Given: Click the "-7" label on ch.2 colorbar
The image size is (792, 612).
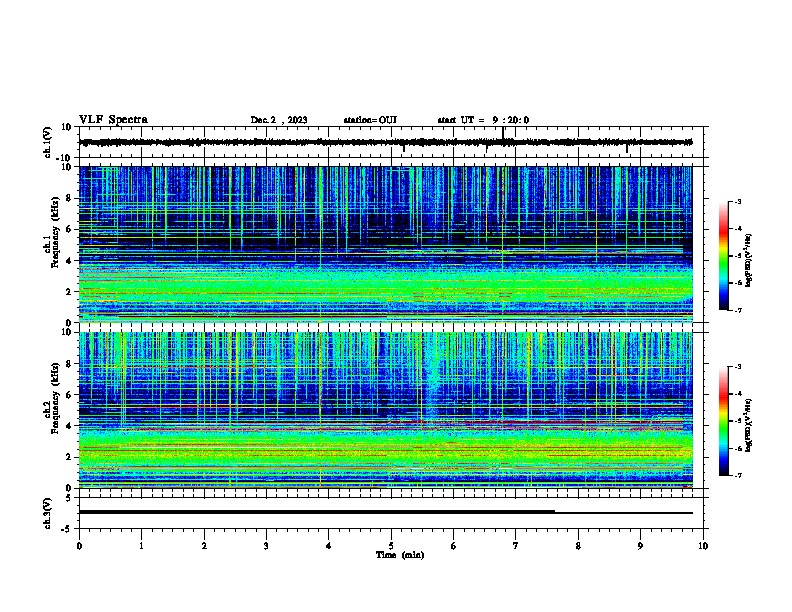Looking at the screenshot, I should [x=737, y=476].
